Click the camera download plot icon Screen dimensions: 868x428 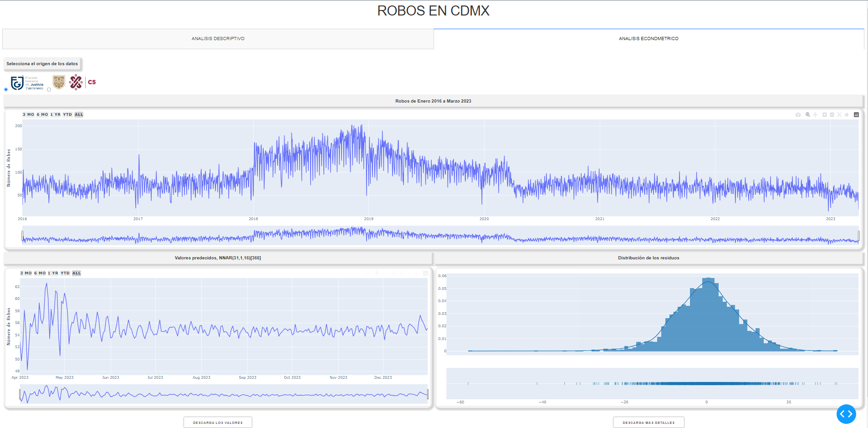tap(798, 115)
